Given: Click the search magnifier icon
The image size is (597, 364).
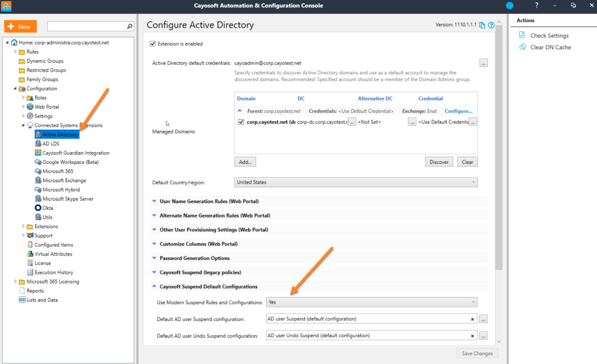Looking at the screenshot, I should coord(130,26).
